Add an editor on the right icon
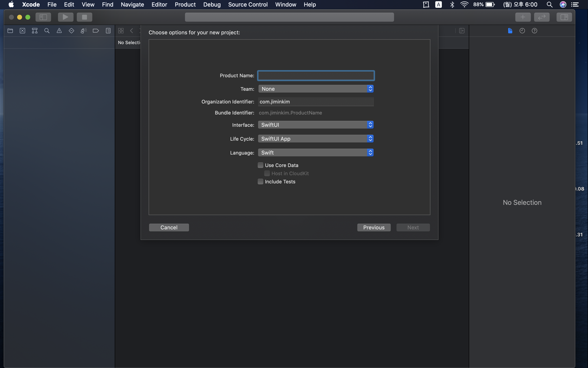Image resolution: width=588 pixels, height=368 pixels. [x=462, y=31]
